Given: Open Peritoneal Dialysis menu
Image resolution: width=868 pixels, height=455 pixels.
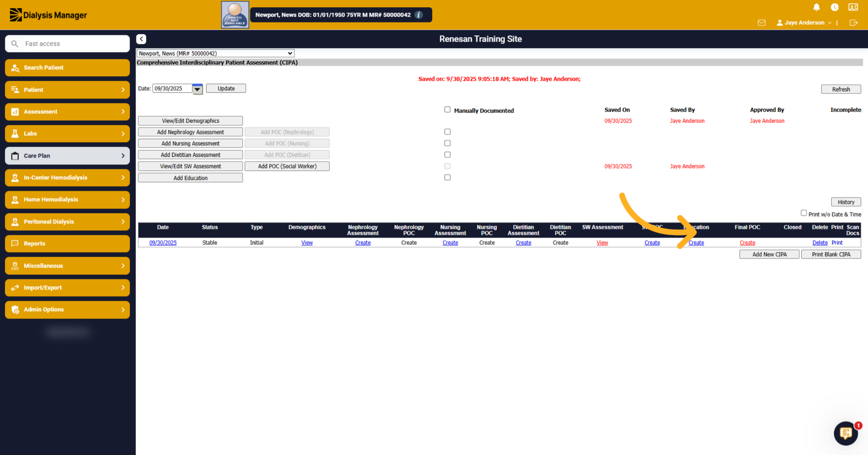Looking at the screenshot, I should tap(67, 222).
